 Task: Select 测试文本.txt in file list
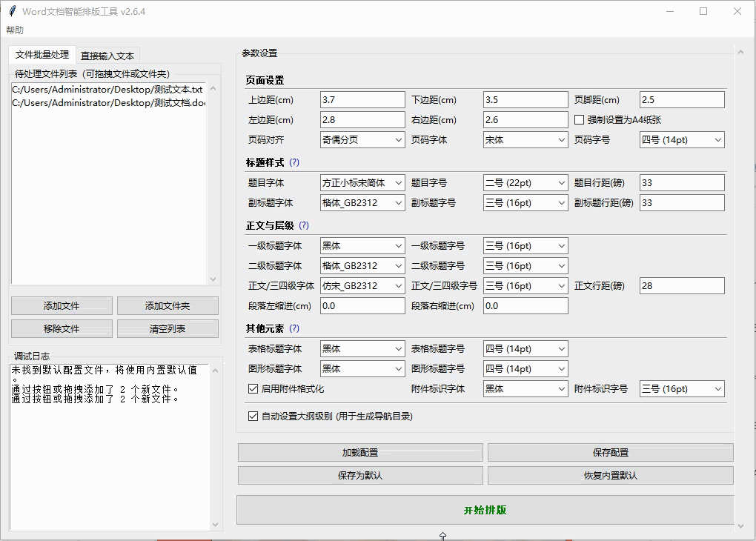tap(107, 89)
